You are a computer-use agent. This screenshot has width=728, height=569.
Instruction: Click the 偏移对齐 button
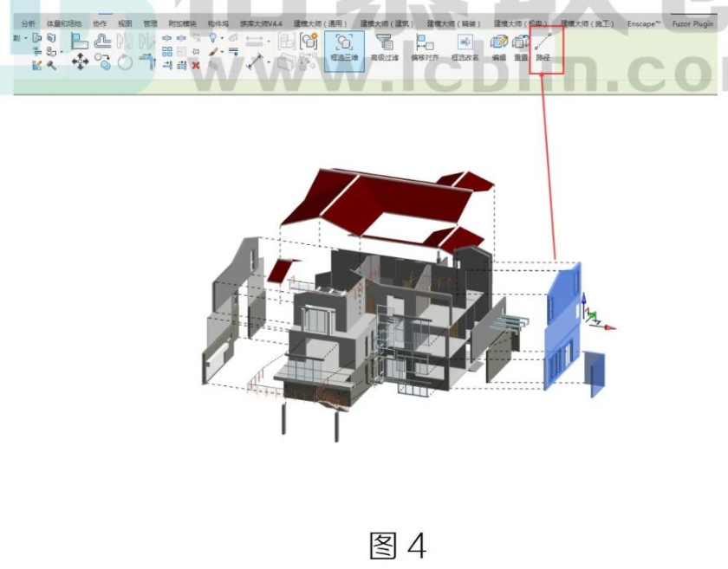425,48
